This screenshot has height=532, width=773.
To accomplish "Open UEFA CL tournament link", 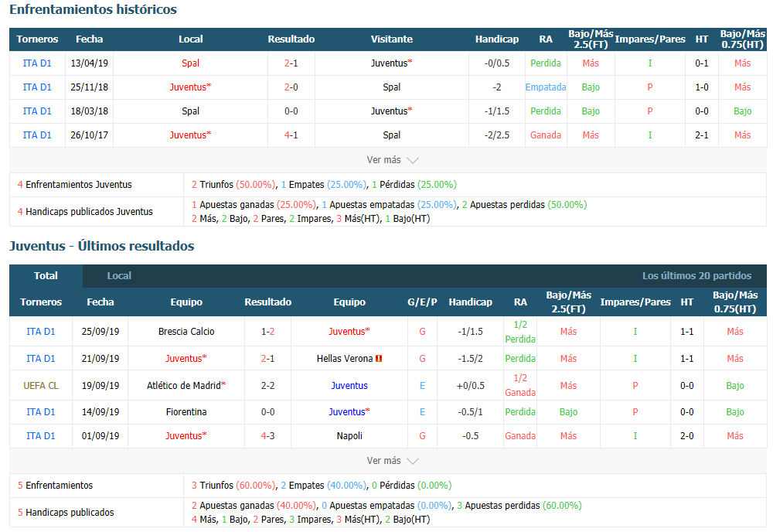I will tap(41, 386).
